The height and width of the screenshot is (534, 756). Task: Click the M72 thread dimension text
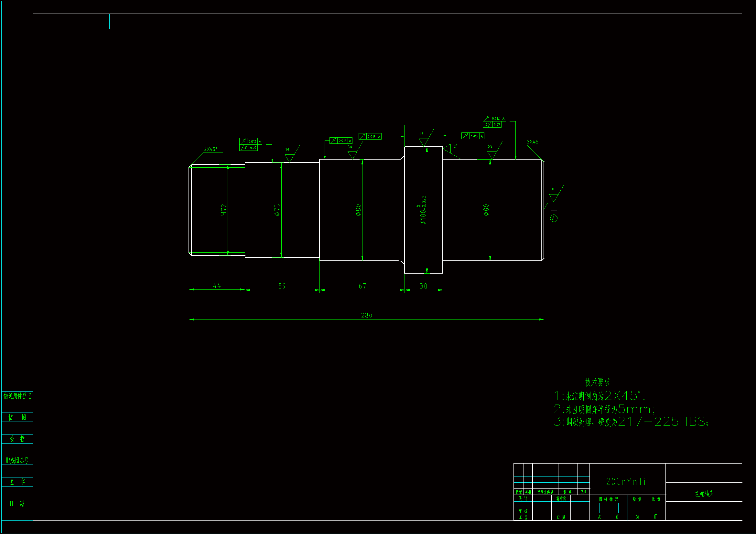224,210
